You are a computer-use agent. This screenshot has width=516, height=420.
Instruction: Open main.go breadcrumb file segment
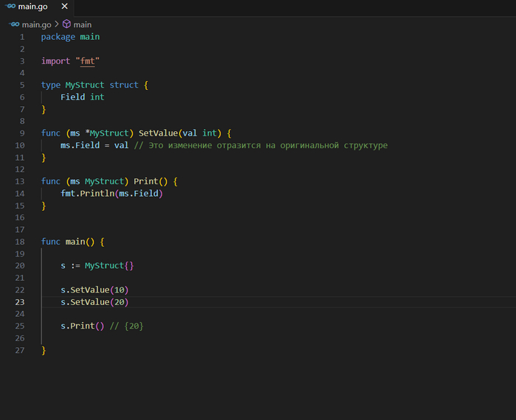click(35, 24)
